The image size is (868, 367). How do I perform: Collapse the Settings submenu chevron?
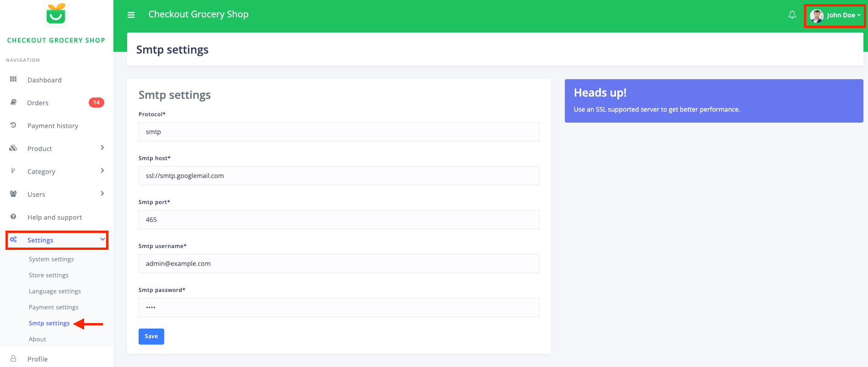(x=102, y=239)
